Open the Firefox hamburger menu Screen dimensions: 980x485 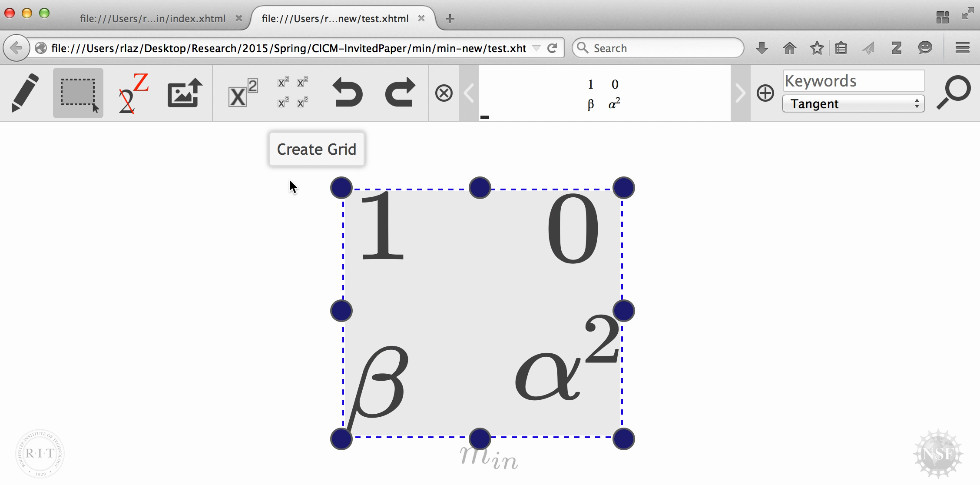[x=963, y=48]
